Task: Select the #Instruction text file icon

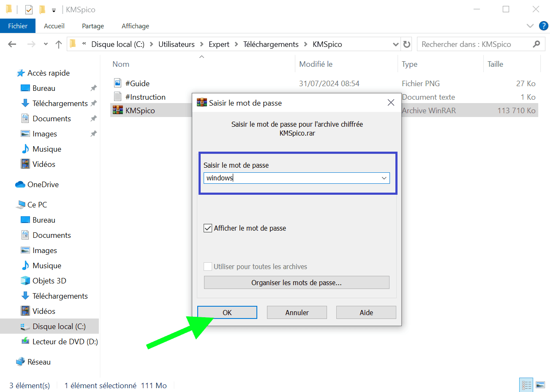Action: 118,97
